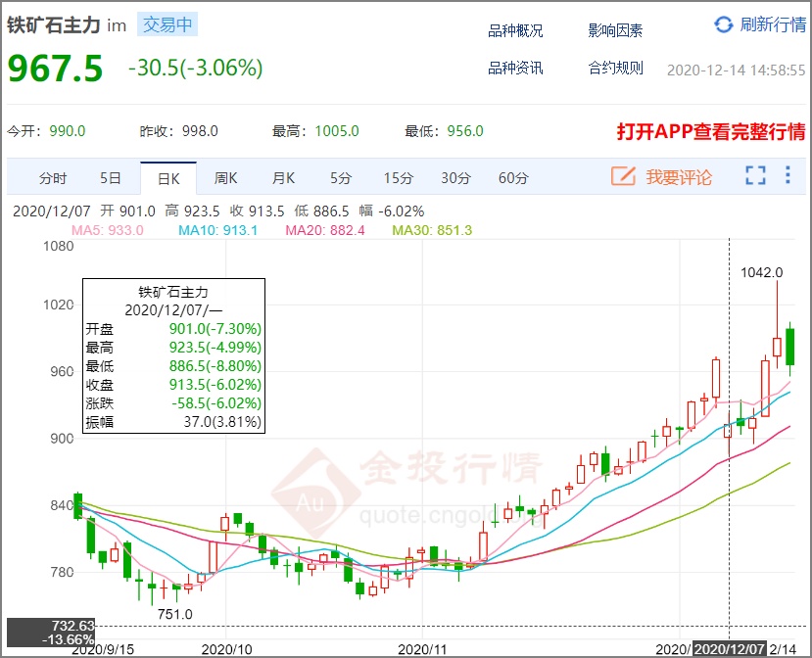812x658 pixels.
Task: Open the three-dot more options menu
Action: pyautogui.click(x=788, y=176)
